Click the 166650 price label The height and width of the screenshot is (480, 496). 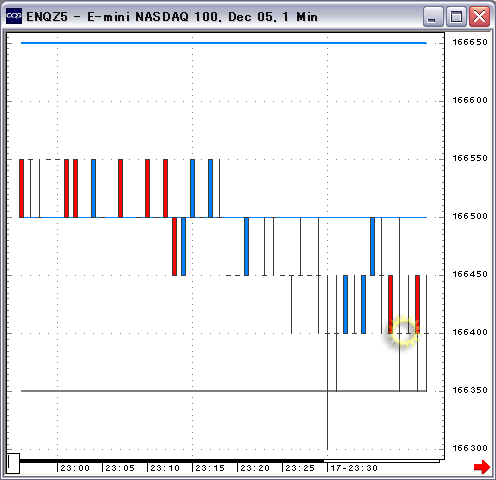[470, 42]
